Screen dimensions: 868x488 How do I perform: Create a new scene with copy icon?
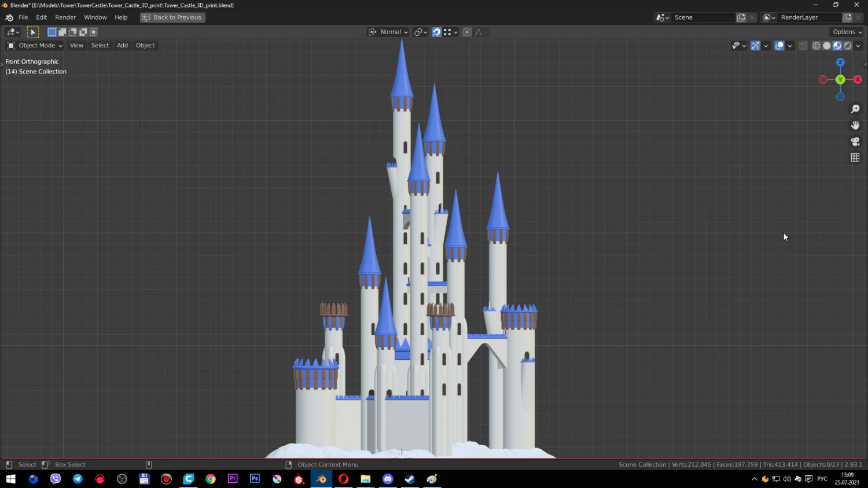[x=741, y=17]
